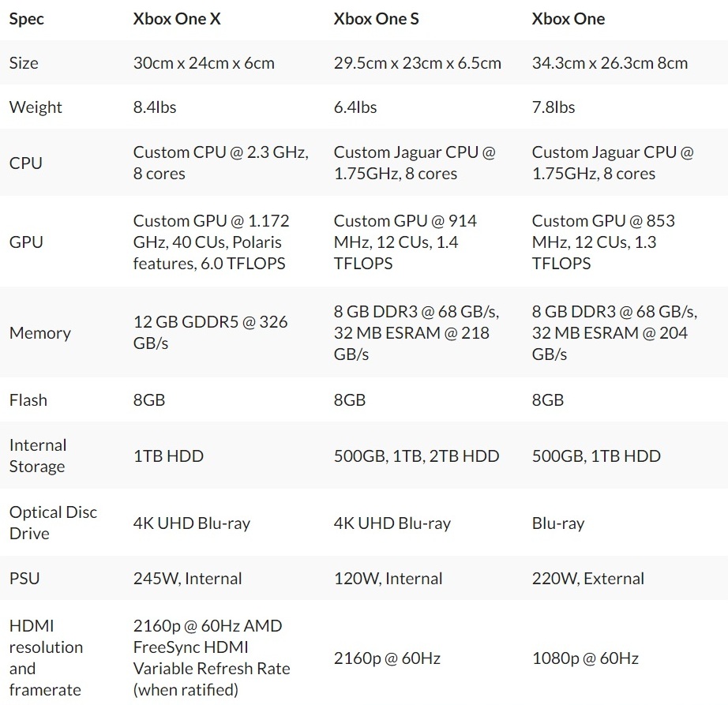Image resolution: width=728 pixels, height=705 pixels.
Task: Select the Xbox One Blu-ray drive cell
Action: tap(558, 523)
